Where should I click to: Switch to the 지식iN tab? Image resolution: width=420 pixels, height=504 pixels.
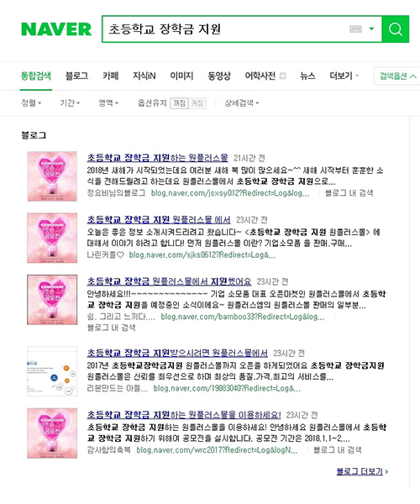coord(144,76)
